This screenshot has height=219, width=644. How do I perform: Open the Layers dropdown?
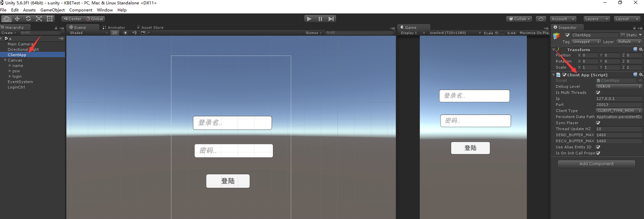point(597,19)
